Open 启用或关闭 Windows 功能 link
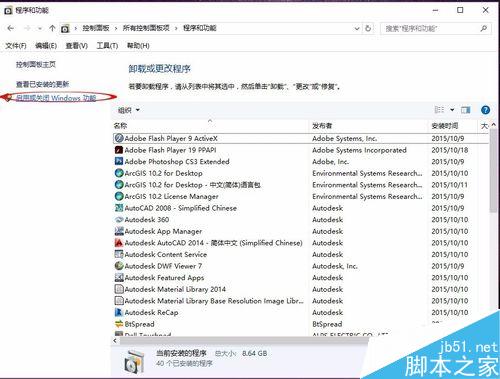 tap(56, 98)
